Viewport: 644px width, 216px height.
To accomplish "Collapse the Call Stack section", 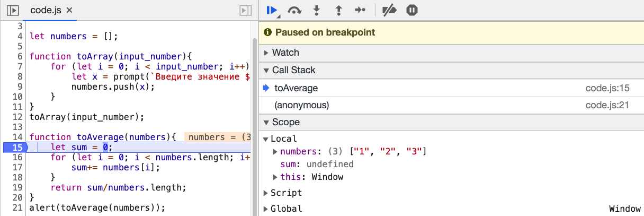I will click(451, 70).
